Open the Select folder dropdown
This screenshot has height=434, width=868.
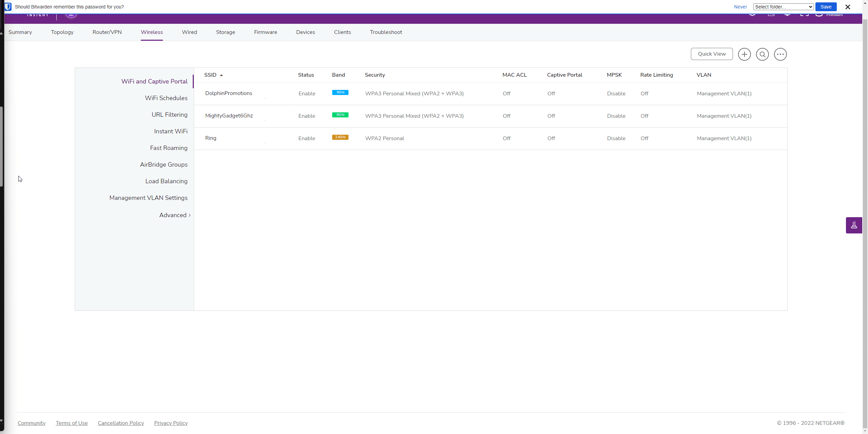click(x=783, y=7)
